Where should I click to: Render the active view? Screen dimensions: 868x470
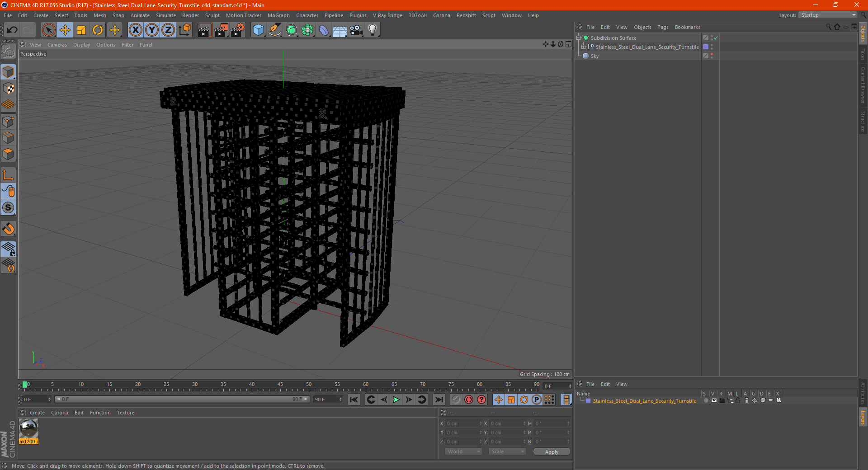(204, 30)
